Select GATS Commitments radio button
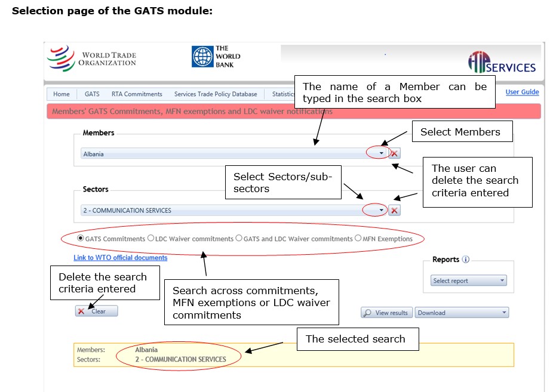 coord(81,238)
